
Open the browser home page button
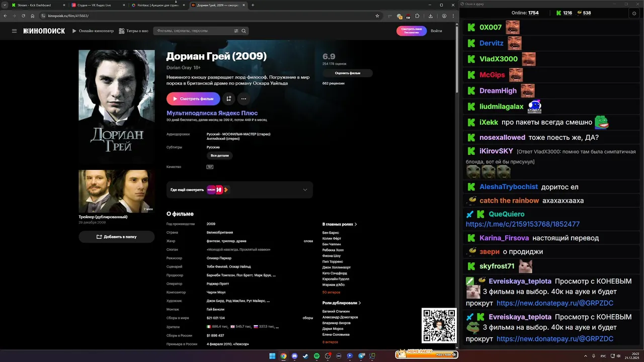click(x=32, y=16)
